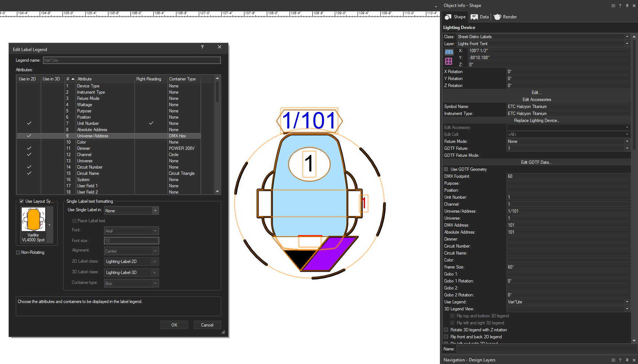Click the blue plane mode icon beside X
This screenshot has width=638, height=364.
(449, 52)
